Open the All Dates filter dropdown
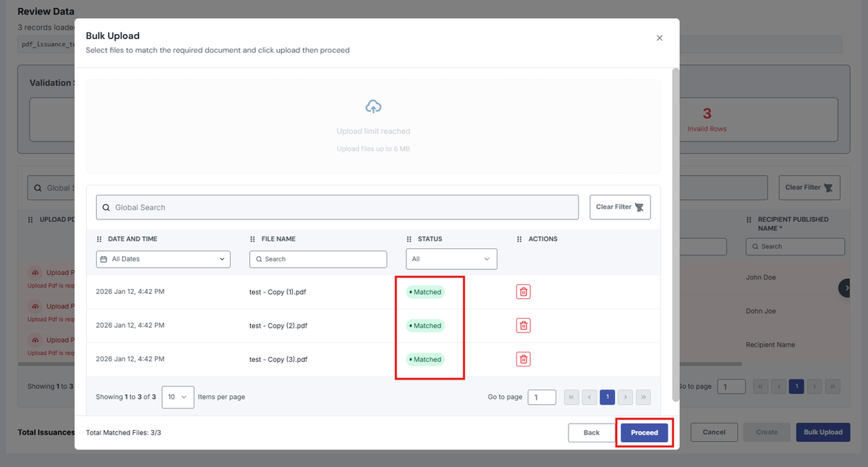Image resolution: width=868 pixels, height=467 pixels. tap(163, 259)
